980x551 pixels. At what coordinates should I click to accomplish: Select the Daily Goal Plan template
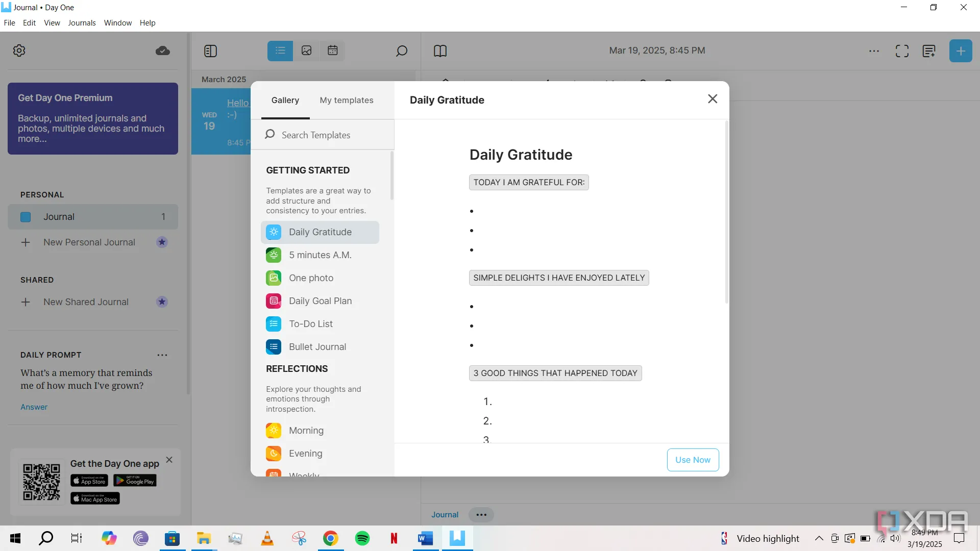coord(320,301)
